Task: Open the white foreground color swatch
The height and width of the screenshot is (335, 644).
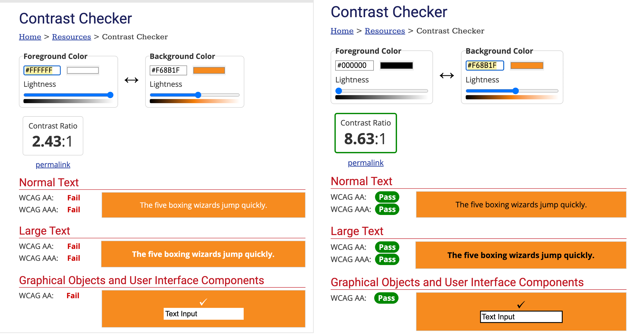Action: click(83, 70)
